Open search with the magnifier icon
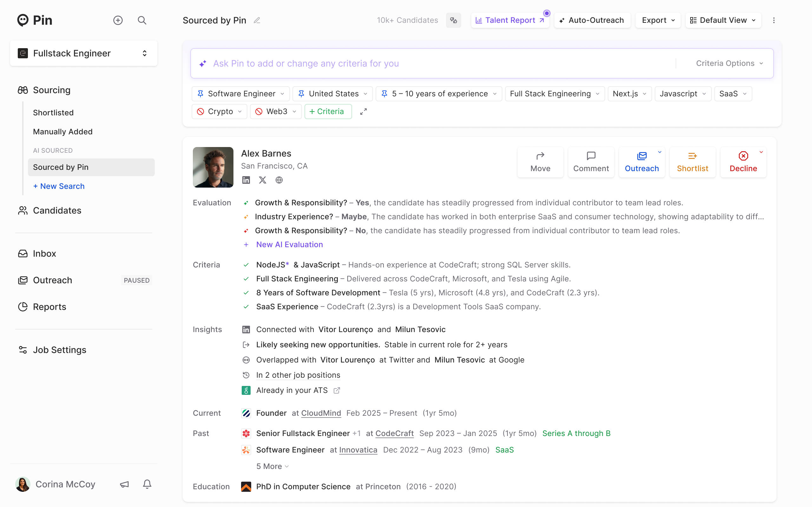The width and height of the screenshot is (812, 507). [x=142, y=20]
